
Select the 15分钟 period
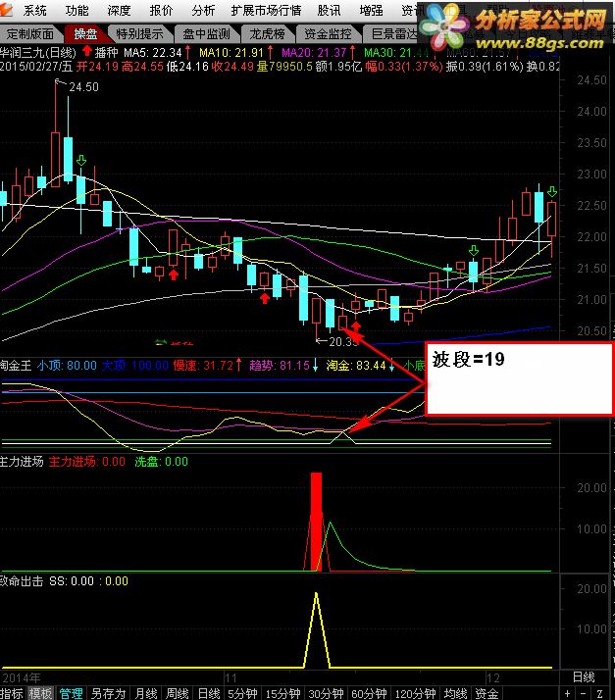point(282,693)
